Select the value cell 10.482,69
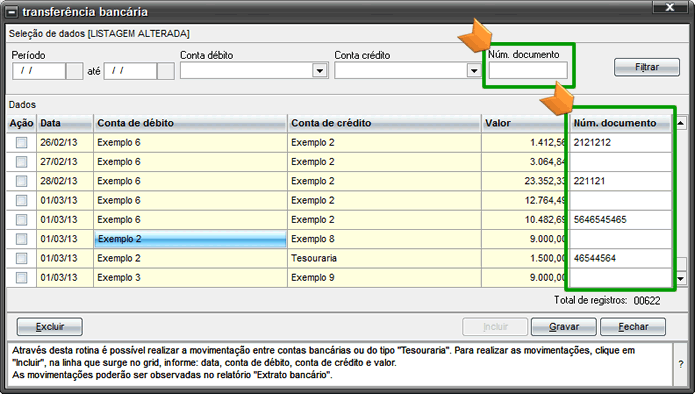This screenshot has width=695, height=394. [x=524, y=220]
